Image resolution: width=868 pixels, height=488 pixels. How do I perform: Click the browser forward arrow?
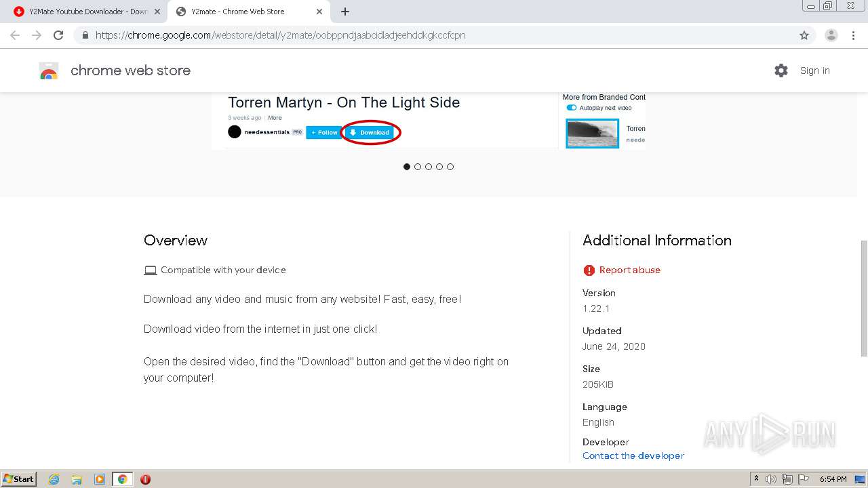pos(37,35)
